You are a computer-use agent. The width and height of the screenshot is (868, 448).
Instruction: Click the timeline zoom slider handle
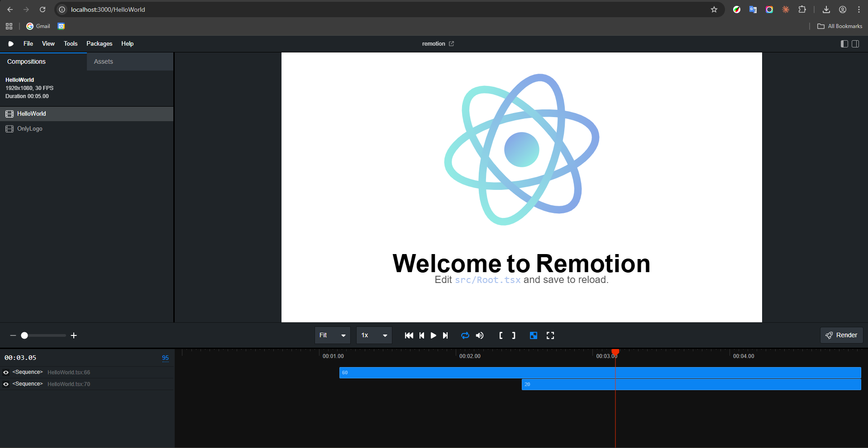24,335
